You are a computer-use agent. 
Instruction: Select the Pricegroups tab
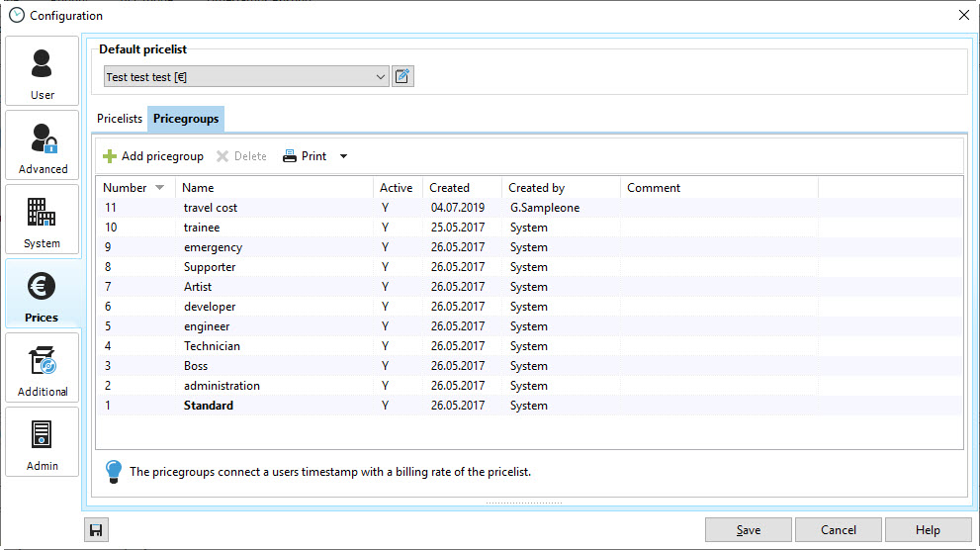coord(186,119)
